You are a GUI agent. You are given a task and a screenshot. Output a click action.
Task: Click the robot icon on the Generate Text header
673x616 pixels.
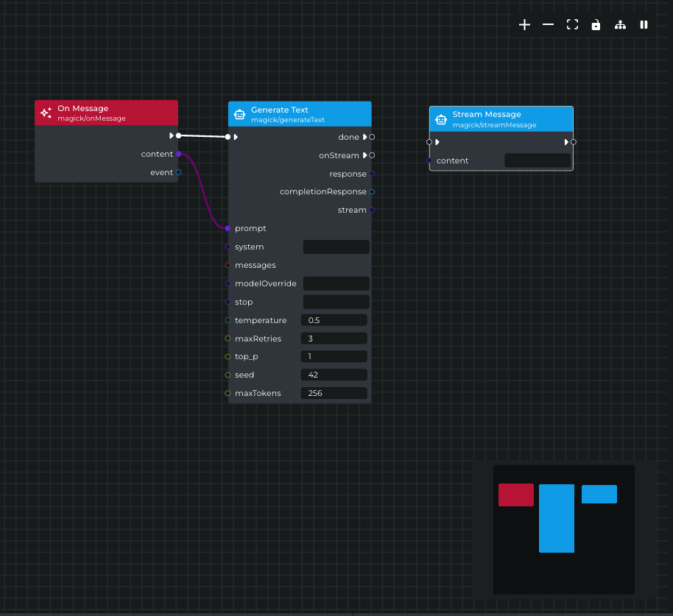click(x=239, y=114)
